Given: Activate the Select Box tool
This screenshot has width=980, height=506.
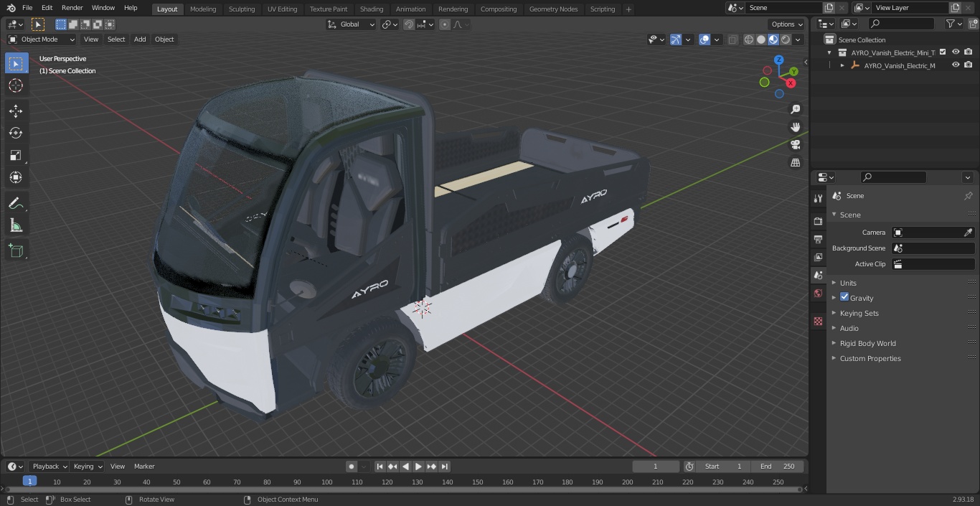Looking at the screenshot, I should click(x=16, y=63).
